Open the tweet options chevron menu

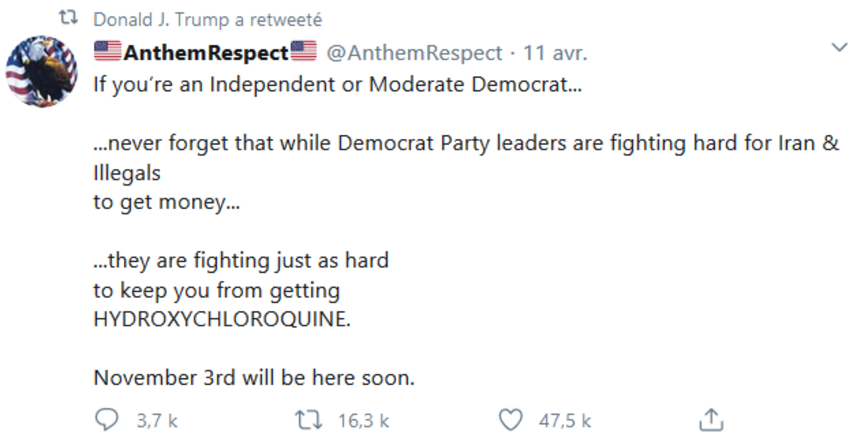(x=839, y=47)
